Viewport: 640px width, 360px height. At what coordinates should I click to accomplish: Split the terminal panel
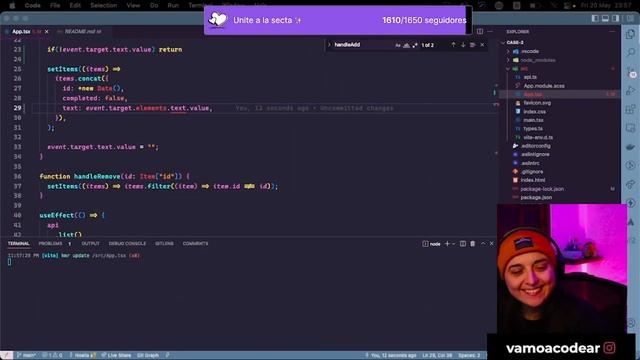pos(463,244)
